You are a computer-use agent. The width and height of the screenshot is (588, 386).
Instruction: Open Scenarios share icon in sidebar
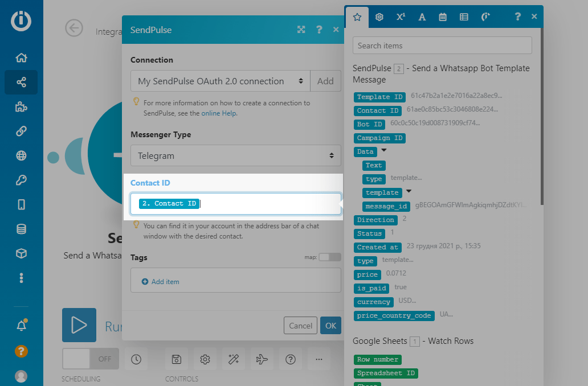22,82
